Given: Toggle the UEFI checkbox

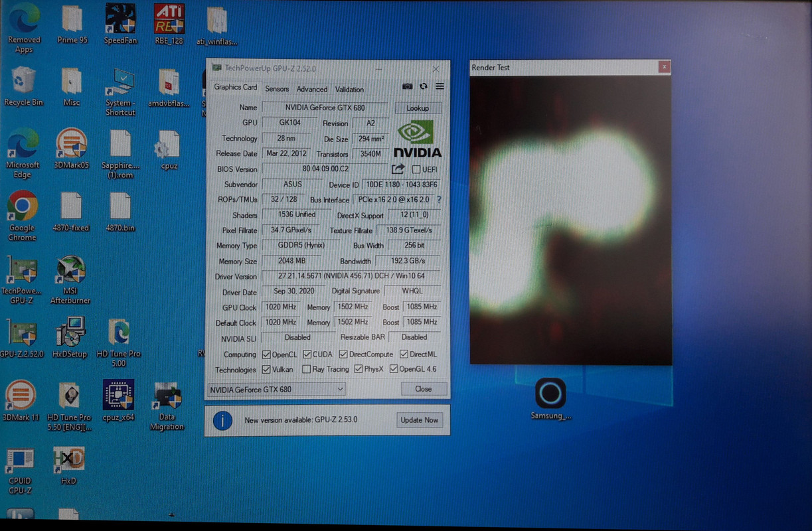Looking at the screenshot, I should coord(416,169).
